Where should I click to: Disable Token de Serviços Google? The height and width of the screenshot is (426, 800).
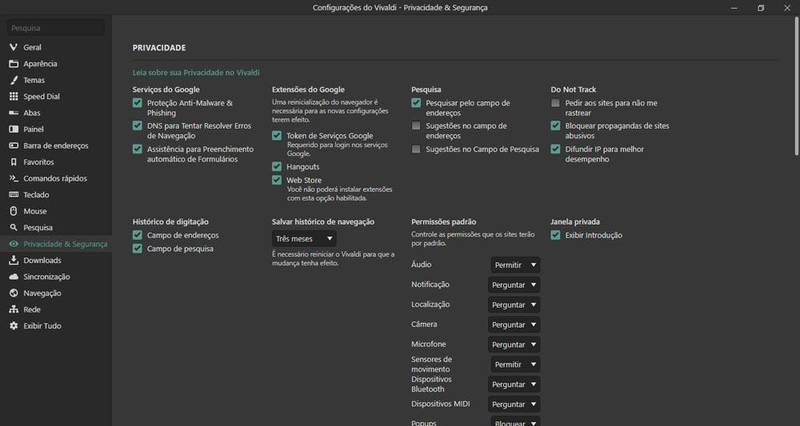277,136
